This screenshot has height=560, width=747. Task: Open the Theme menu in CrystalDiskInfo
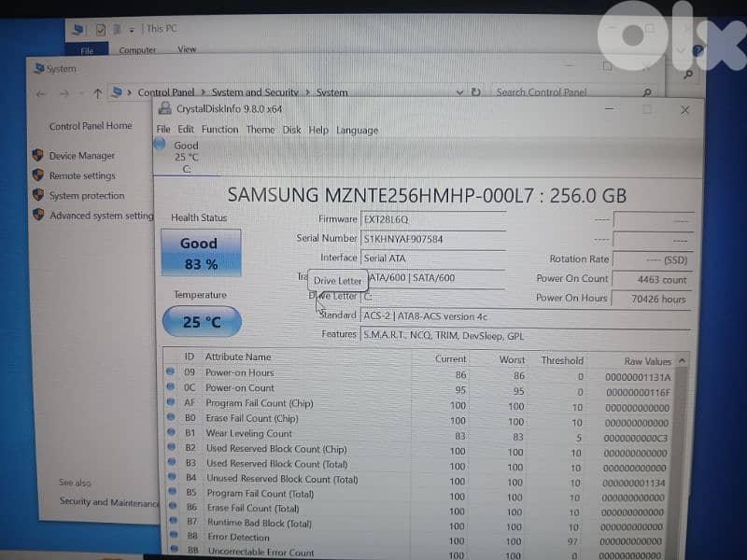pos(261,130)
